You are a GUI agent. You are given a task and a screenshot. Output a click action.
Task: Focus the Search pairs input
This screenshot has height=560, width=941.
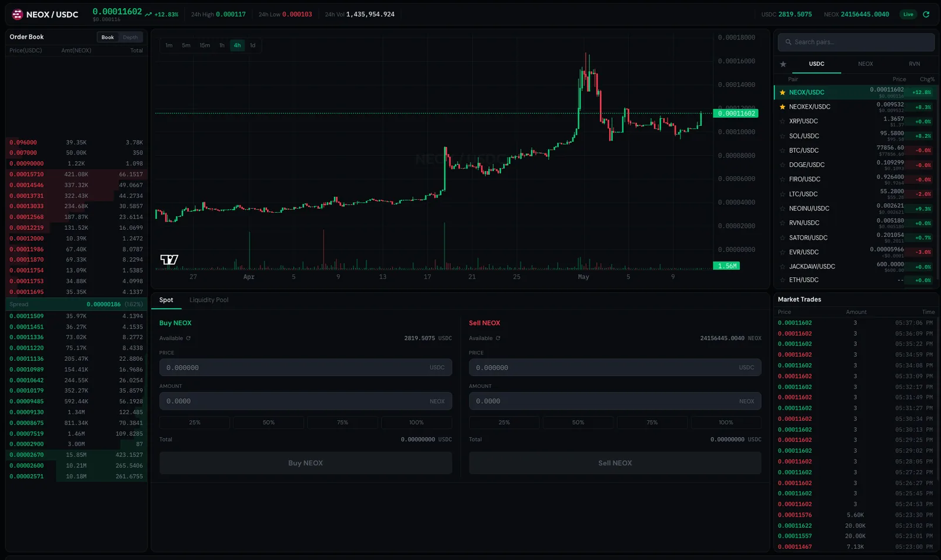point(856,42)
